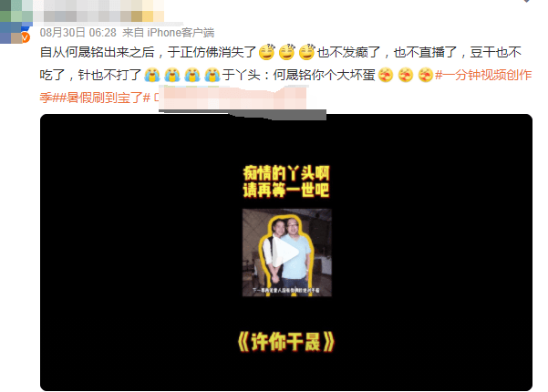
Task: Click the post text 何晟铭你个大坏蛋
Action: pyautogui.click(x=324, y=75)
